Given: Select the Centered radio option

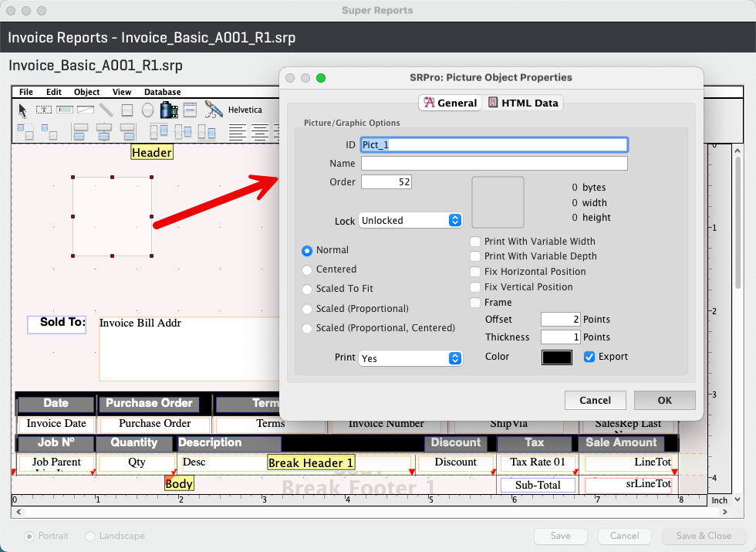Looking at the screenshot, I should click(x=307, y=269).
